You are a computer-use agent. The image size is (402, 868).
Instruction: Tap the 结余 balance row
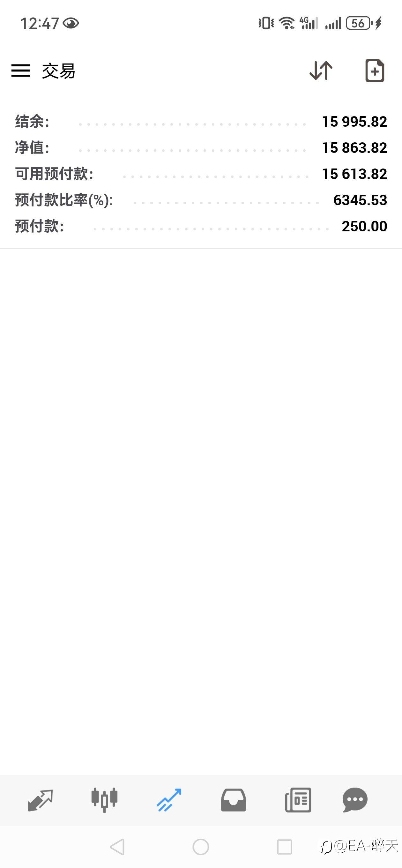(x=201, y=122)
